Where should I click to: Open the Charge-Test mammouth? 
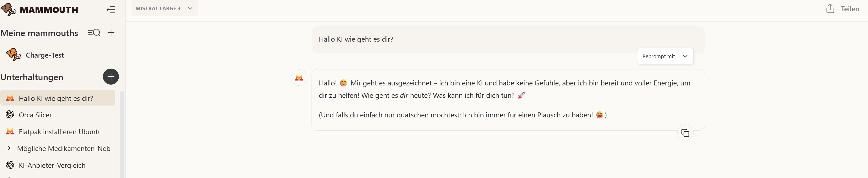pyautogui.click(x=45, y=55)
